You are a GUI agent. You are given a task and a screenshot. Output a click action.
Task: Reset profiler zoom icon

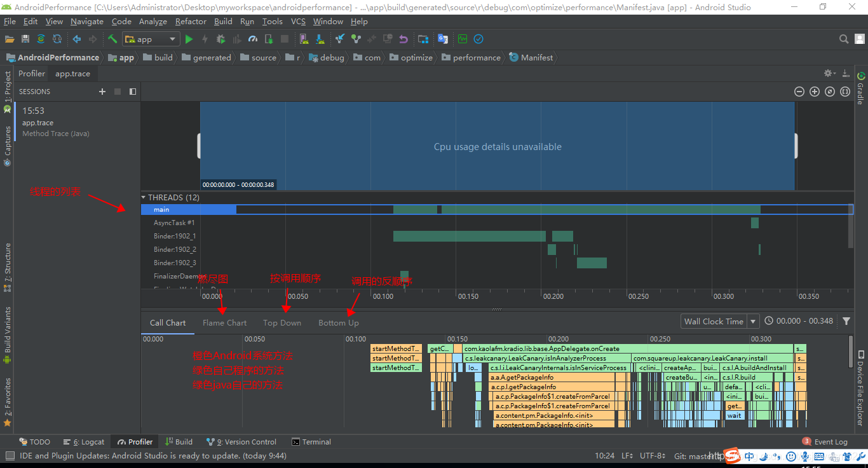(x=830, y=92)
